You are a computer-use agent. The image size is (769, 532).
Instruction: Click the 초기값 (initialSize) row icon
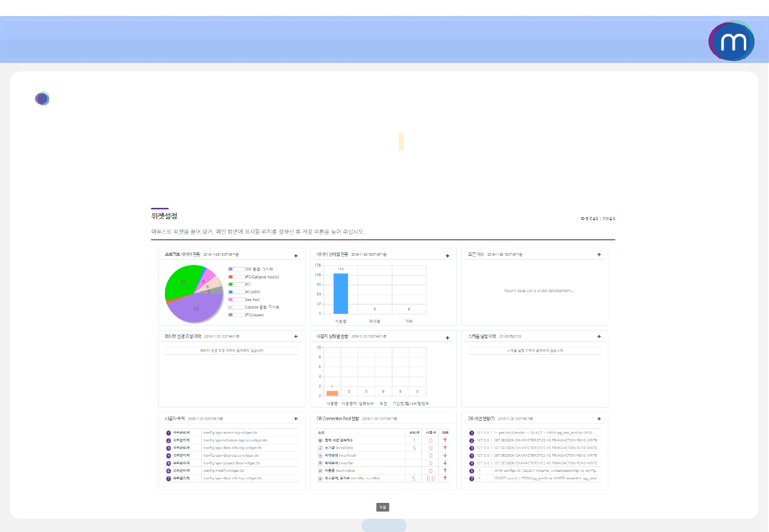click(320, 448)
